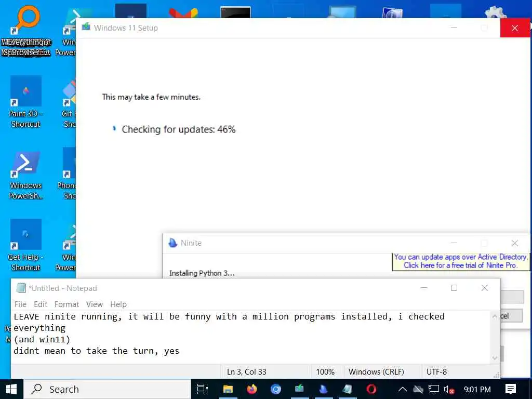
Task: Launch Firefox from the taskbar
Action: pos(252,389)
